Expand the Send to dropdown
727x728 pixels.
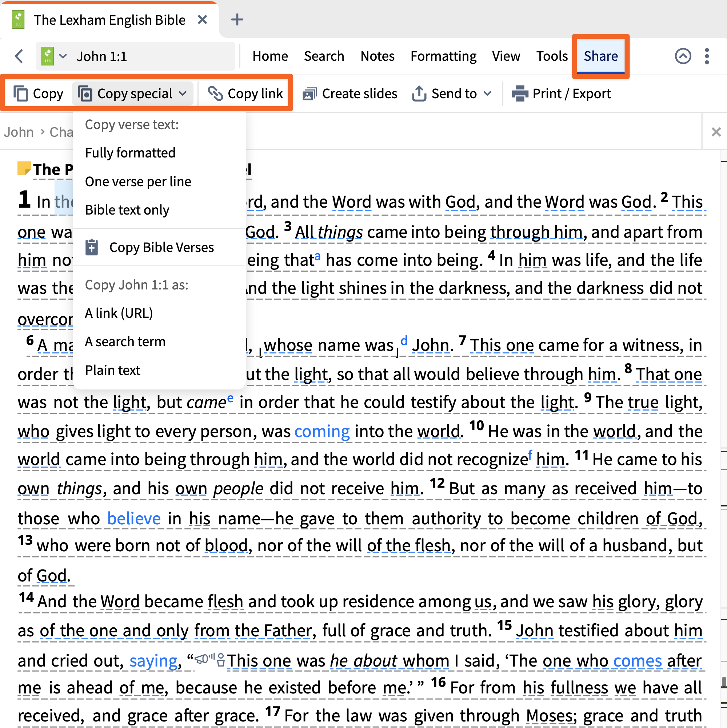[x=452, y=93]
